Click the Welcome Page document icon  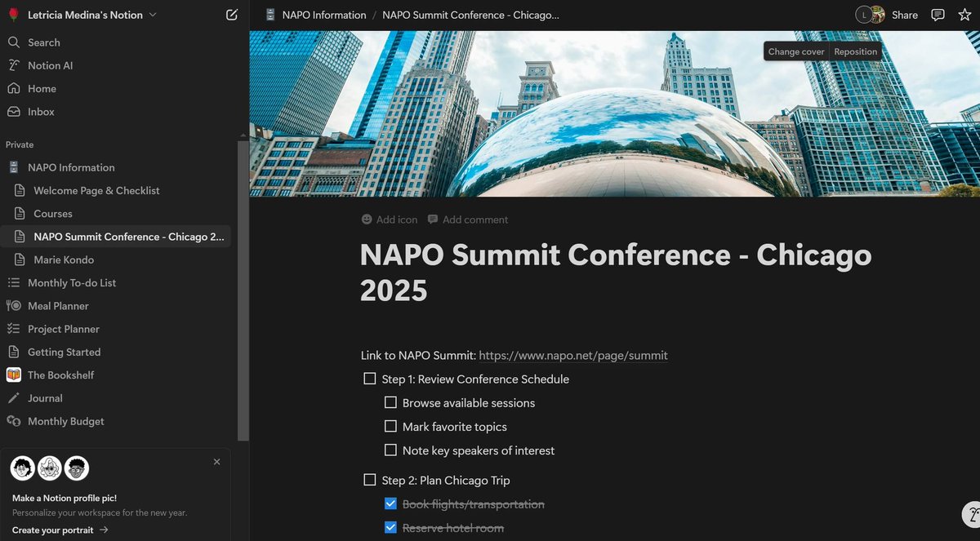pos(20,190)
